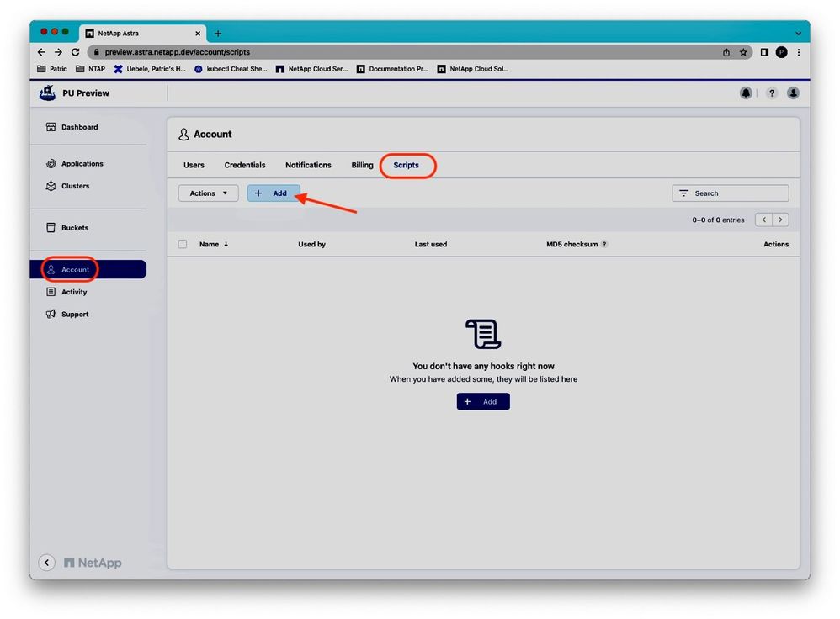Switch to the Credentials tab
The height and width of the screenshot is (619, 840).
point(245,165)
